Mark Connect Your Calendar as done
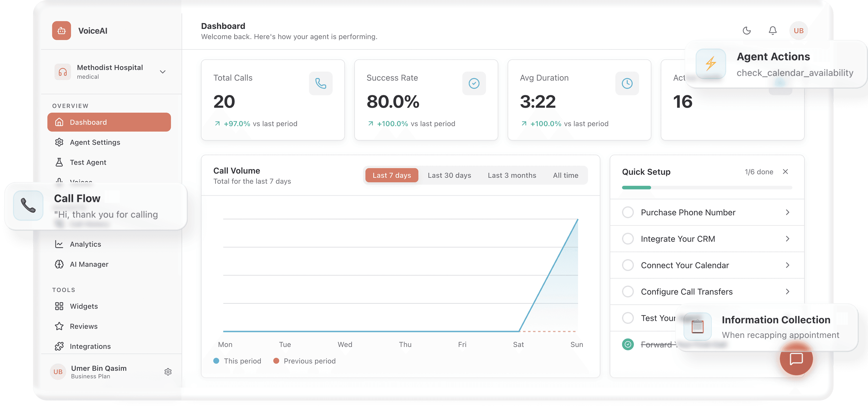 (628, 265)
